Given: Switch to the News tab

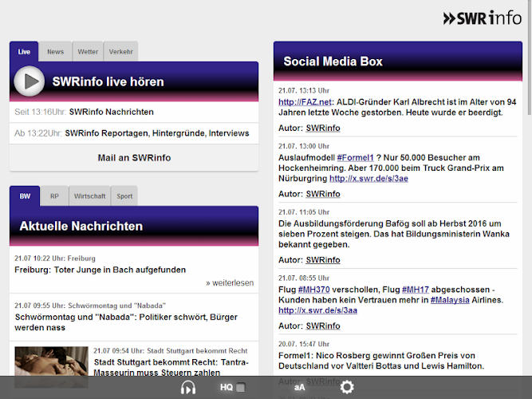Looking at the screenshot, I should pos(55,52).
